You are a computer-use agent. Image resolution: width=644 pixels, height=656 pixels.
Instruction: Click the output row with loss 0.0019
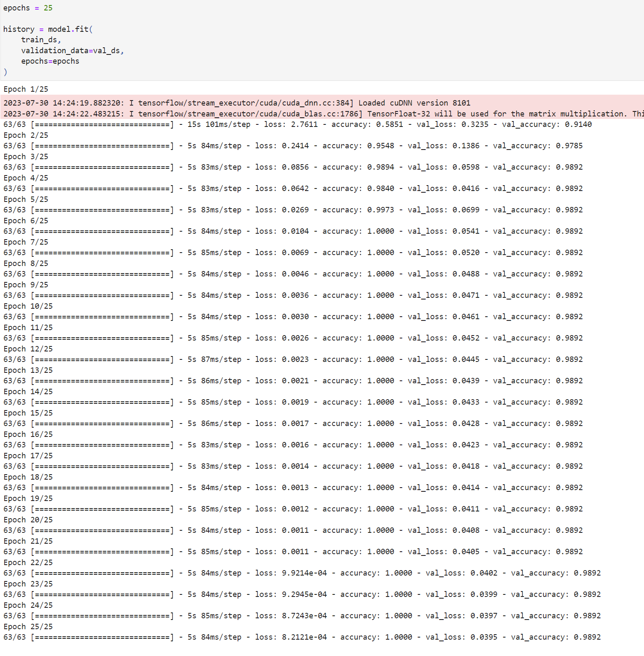(293, 402)
